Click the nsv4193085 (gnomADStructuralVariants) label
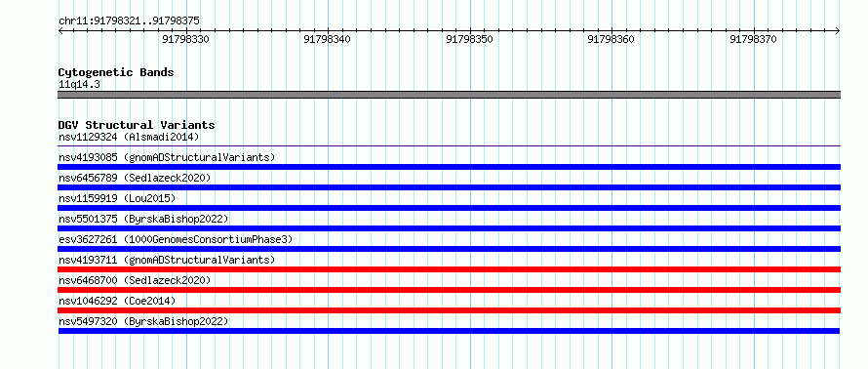The image size is (868, 369). point(167,157)
